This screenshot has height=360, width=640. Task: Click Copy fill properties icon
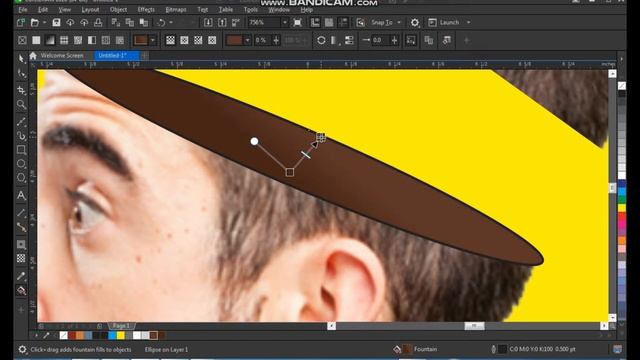(x=428, y=40)
